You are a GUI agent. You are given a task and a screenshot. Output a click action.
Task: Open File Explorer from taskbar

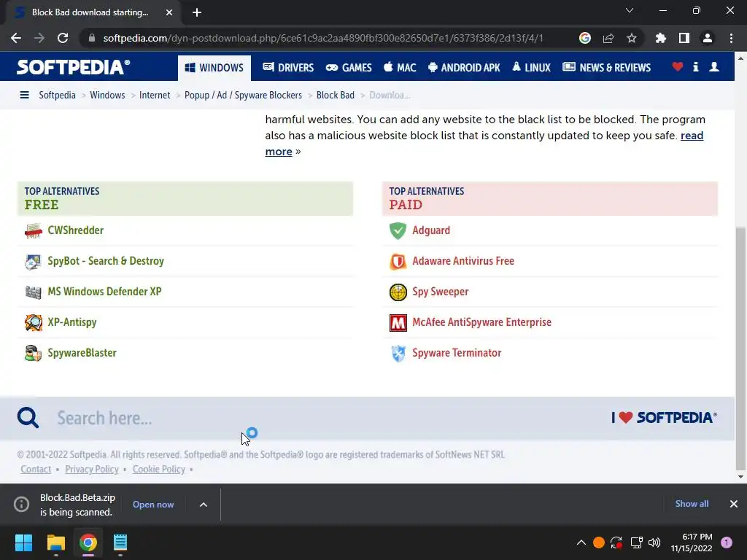(55, 542)
